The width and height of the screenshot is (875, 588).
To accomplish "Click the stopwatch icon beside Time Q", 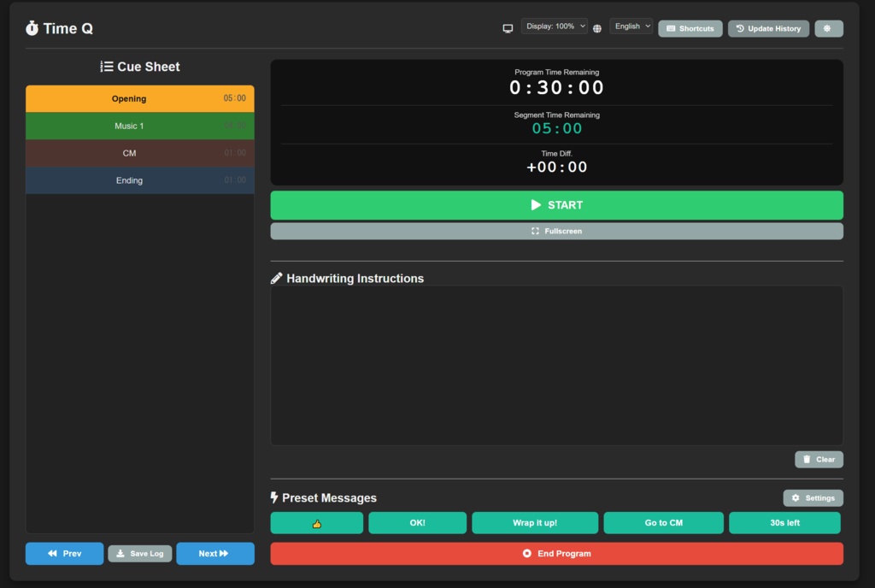I will (32, 28).
